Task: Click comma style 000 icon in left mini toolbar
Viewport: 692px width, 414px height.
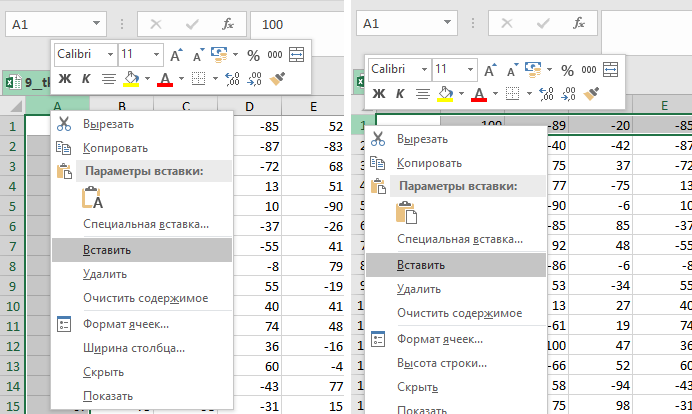Action: coord(274,54)
